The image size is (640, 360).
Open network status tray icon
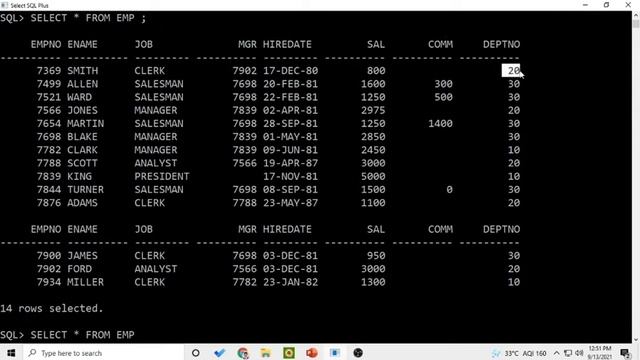point(568,353)
